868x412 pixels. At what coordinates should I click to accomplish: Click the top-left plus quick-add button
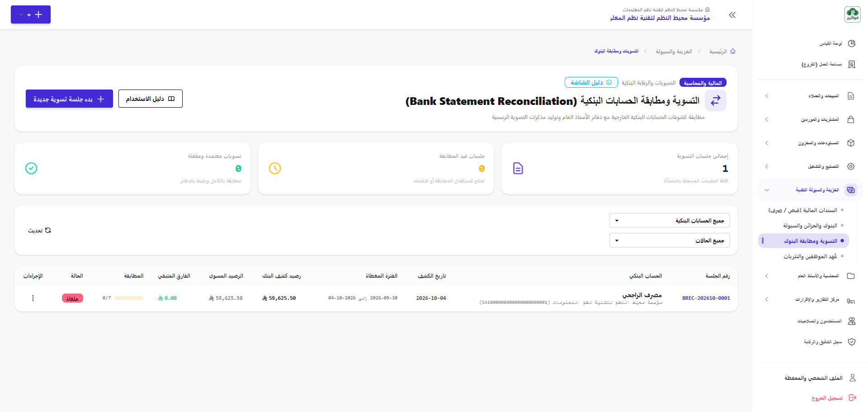31,14
